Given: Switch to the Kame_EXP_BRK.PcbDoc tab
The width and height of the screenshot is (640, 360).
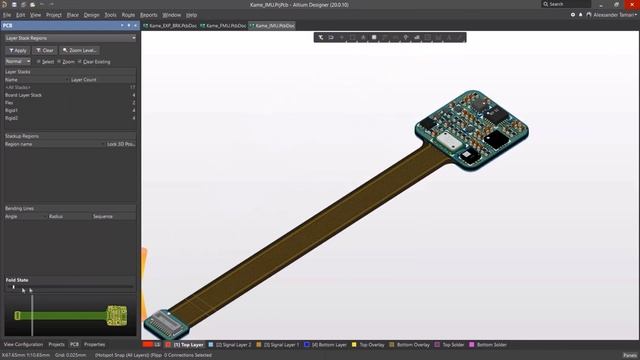Looking at the screenshot, I should click(170, 25).
